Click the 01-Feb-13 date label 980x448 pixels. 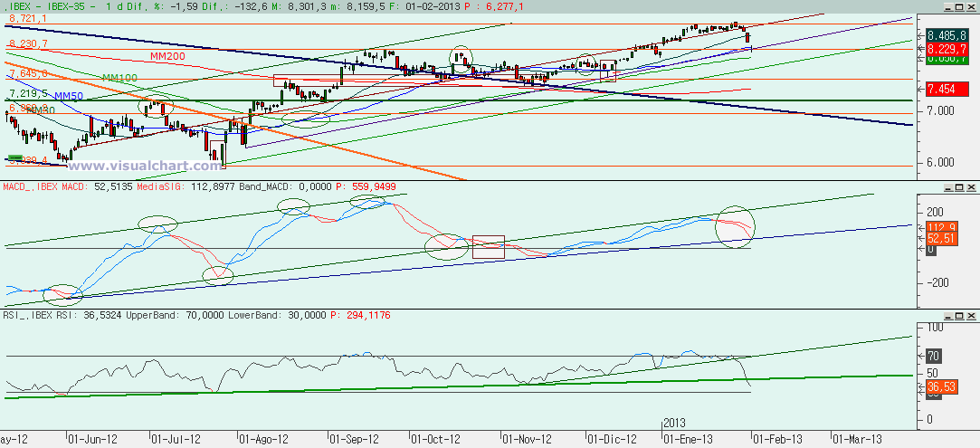coord(776,439)
